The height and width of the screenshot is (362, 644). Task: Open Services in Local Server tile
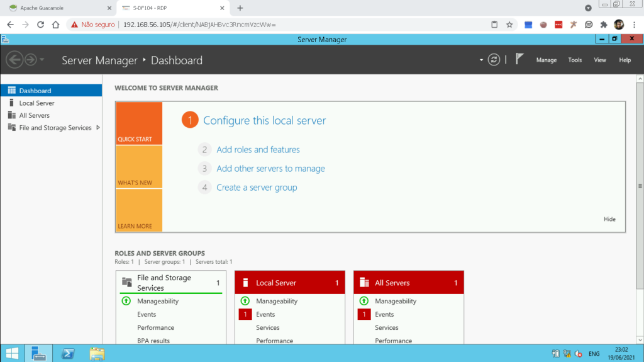(x=268, y=327)
